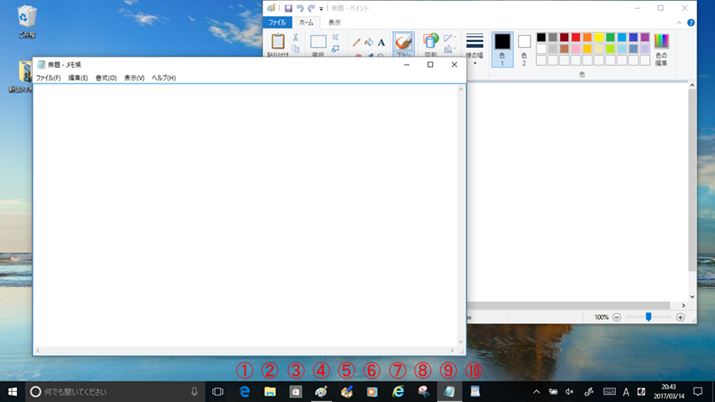
Task: Choose the rectangular Select tool in Paint
Action: point(318,42)
